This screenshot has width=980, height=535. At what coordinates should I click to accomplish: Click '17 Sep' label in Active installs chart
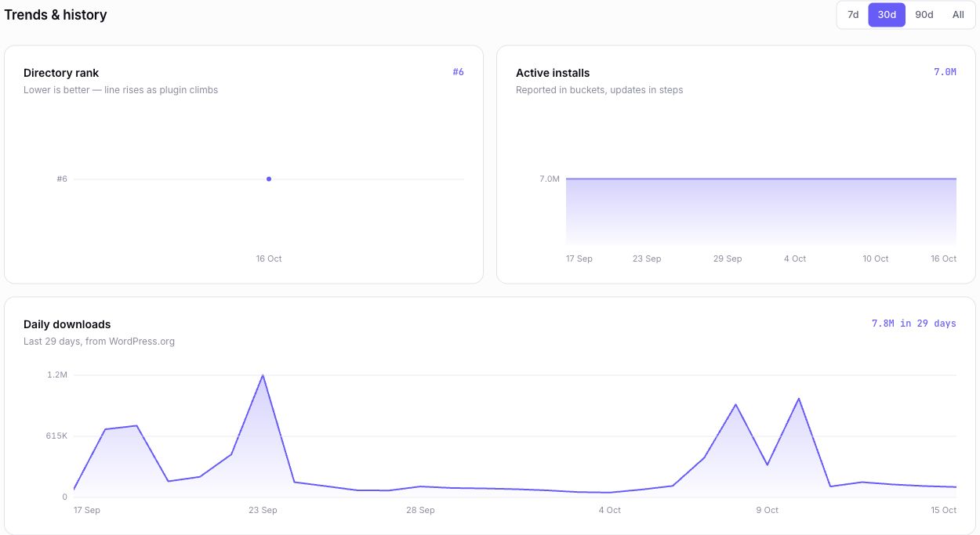[579, 258]
